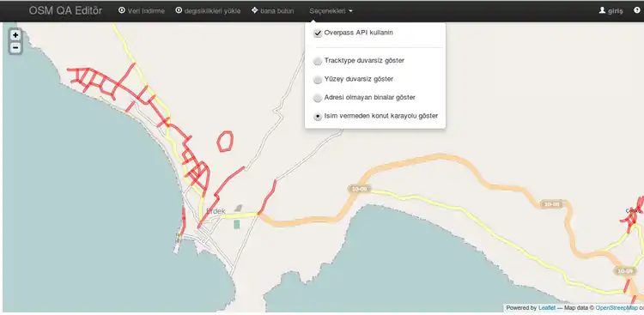Click the 10-09 road shield near Erdek
644x315 pixels.
[x=359, y=189]
